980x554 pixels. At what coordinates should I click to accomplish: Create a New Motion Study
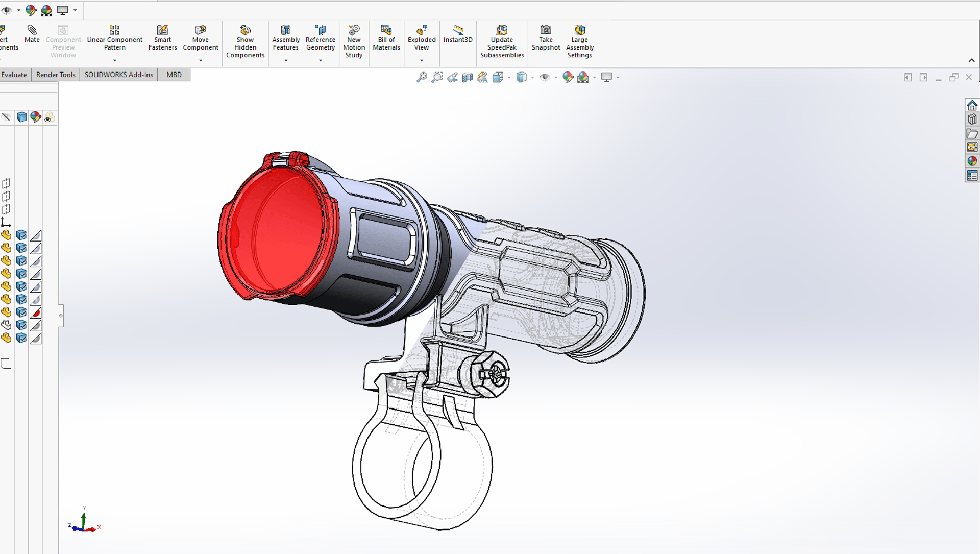tap(354, 41)
